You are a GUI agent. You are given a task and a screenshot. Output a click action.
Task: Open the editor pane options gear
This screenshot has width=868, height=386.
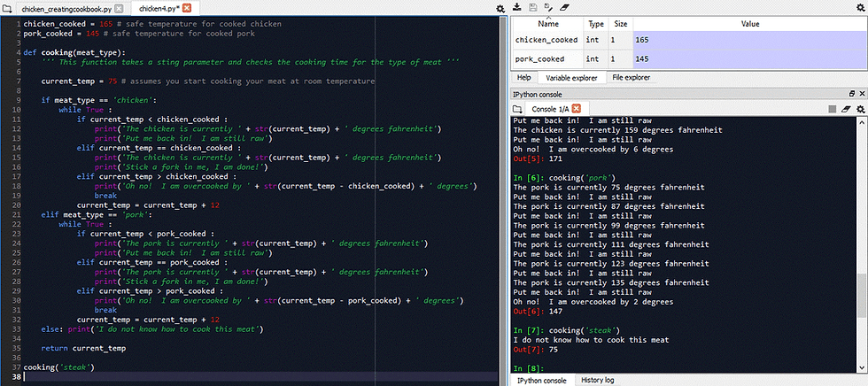pyautogui.click(x=500, y=8)
